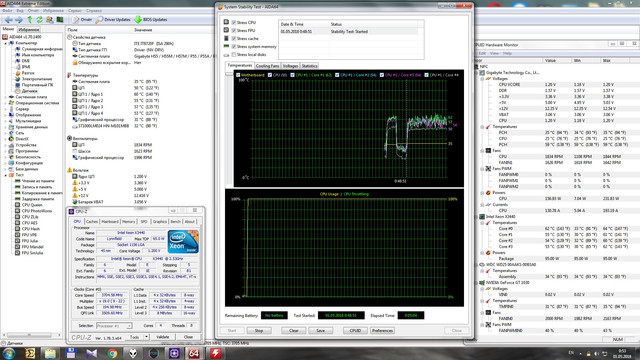
Task: Open the Mainboard tab in CPU-Z
Action: click(x=110, y=222)
